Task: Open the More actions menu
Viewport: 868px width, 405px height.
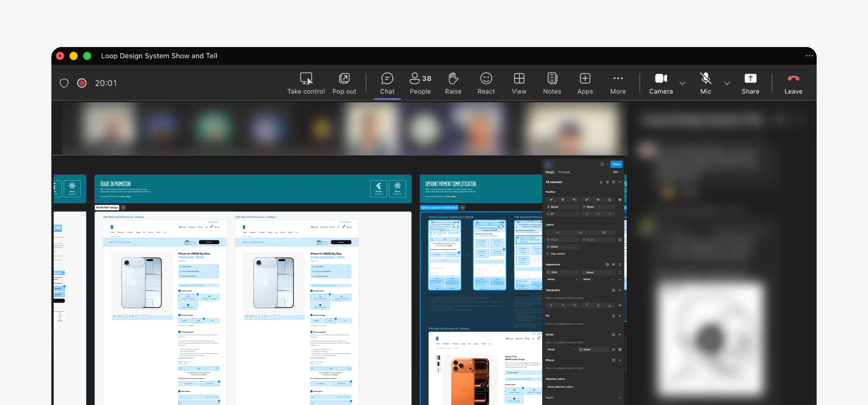Action: click(x=618, y=84)
